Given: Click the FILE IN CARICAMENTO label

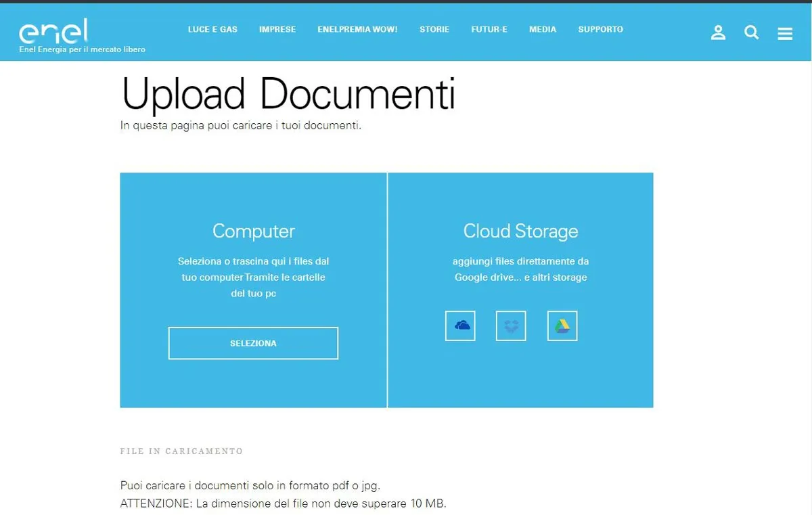Looking at the screenshot, I should [x=181, y=451].
